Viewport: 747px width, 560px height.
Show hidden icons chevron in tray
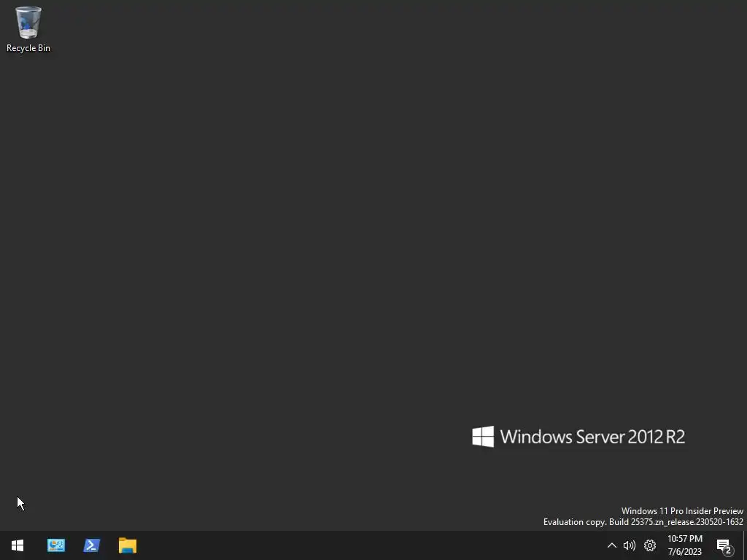tap(612, 545)
